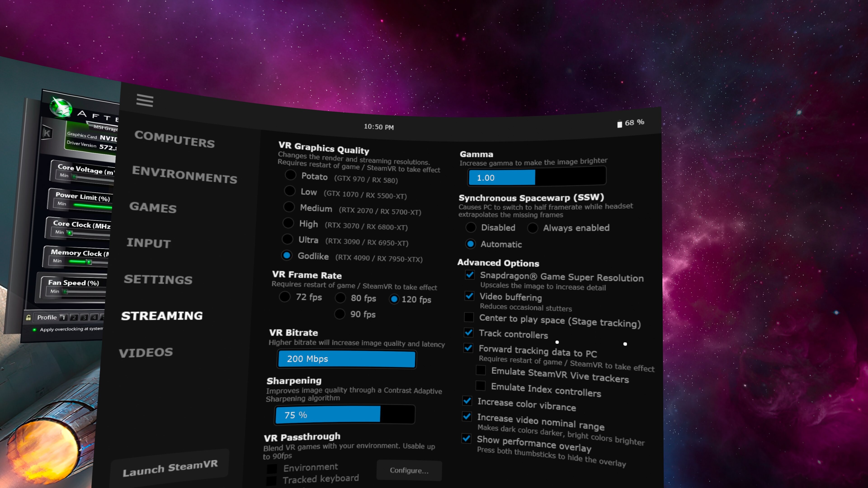Toggle Track controllers checkbox
868x488 pixels.
[x=468, y=332]
